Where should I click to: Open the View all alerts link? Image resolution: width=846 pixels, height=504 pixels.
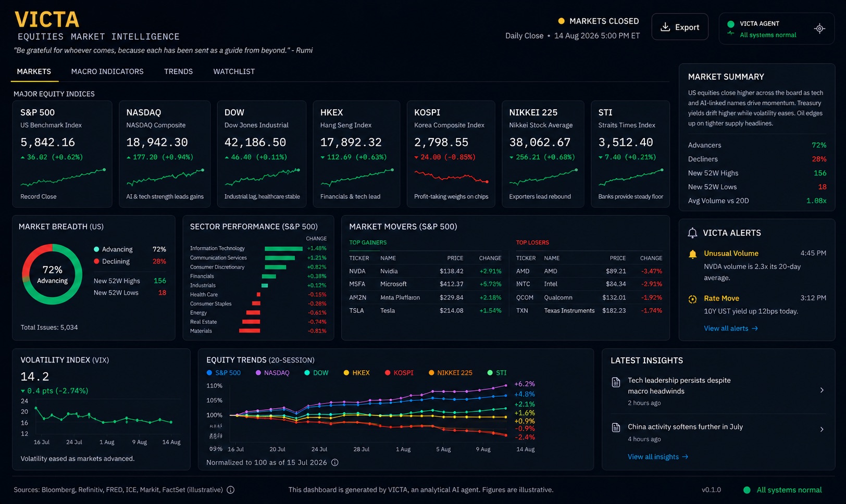click(731, 329)
